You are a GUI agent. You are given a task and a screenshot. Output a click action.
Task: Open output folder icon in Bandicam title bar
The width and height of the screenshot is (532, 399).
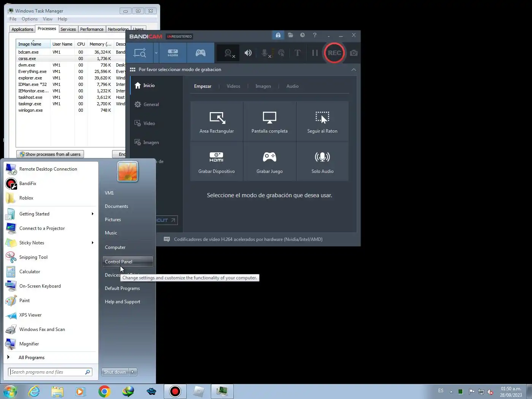pos(290,35)
